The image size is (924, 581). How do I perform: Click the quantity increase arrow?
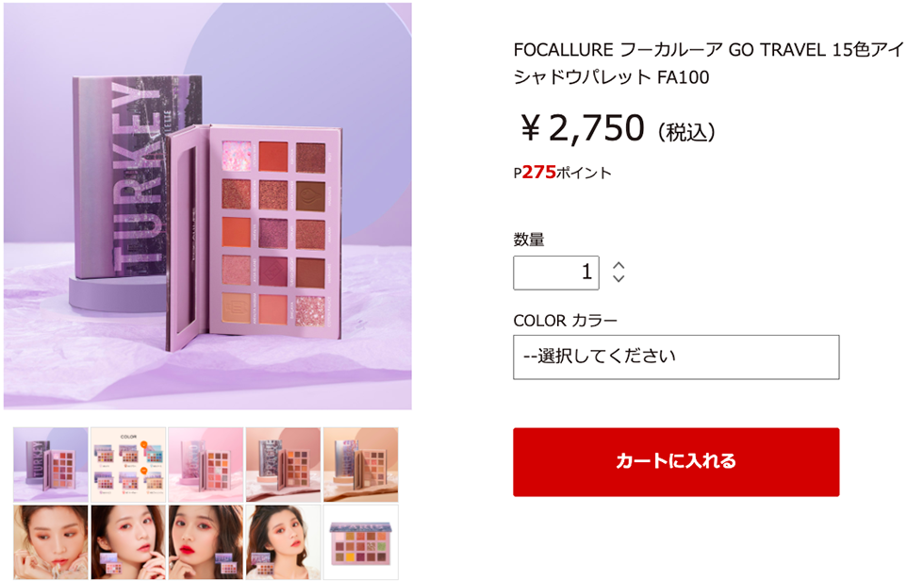click(619, 265)
